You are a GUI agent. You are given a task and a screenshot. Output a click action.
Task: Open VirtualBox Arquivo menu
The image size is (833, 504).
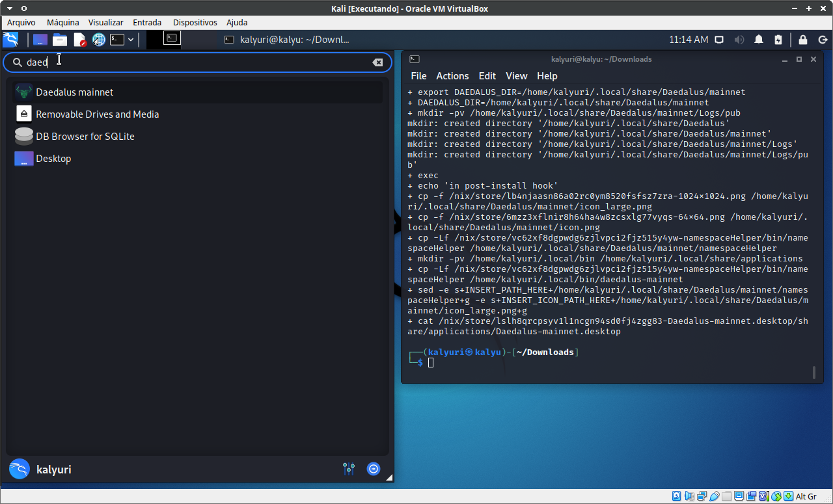(x=21, y=22)
